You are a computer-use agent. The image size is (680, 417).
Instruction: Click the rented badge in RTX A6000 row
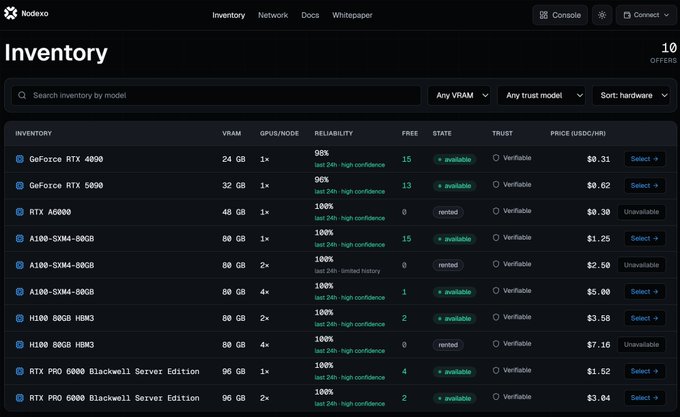pos(448,212)
